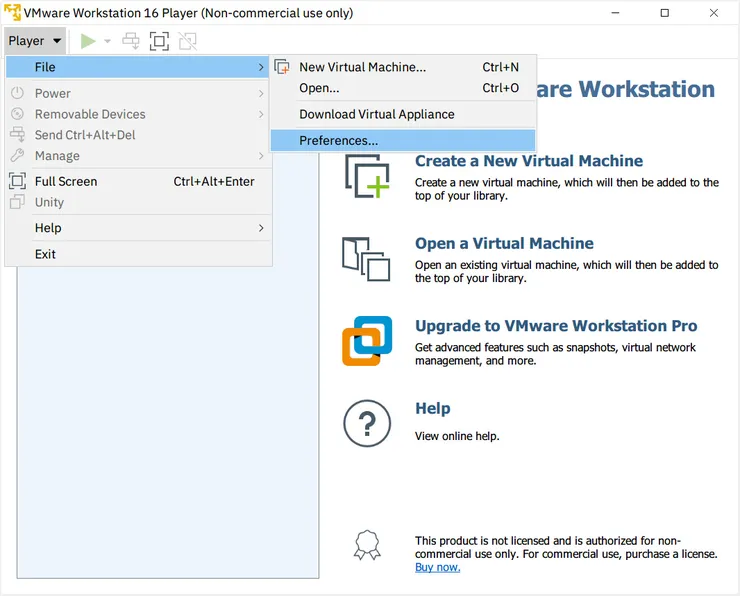
Task: Click the VMware logo in the title bar
Action: tap(12, 13)
